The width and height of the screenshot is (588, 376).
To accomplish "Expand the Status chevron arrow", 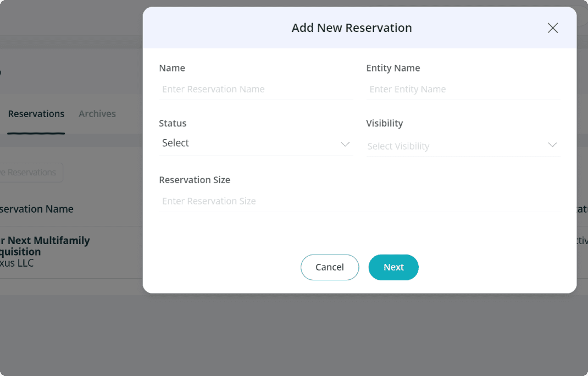I will pos(345,144).
